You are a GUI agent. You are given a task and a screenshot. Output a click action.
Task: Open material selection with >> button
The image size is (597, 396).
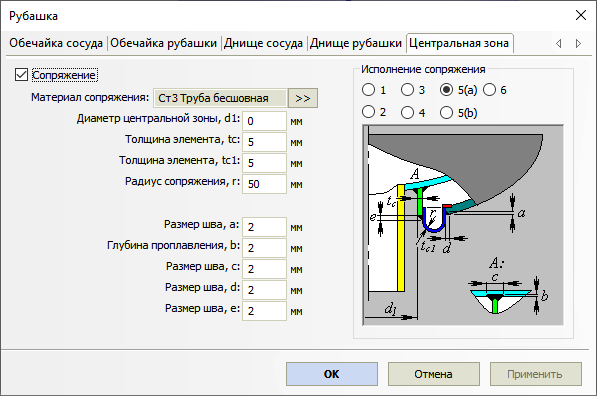[x=303, y=98]
